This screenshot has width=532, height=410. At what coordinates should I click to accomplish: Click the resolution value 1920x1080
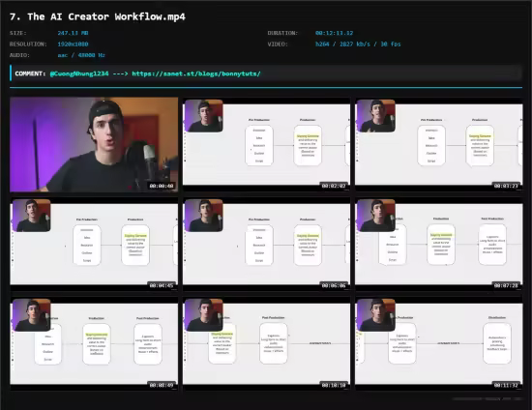73,44
